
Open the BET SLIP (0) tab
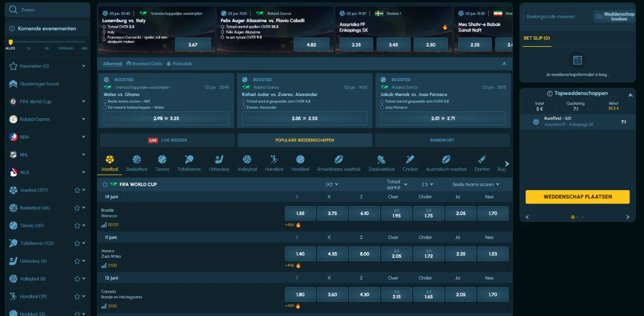point(536,38)
